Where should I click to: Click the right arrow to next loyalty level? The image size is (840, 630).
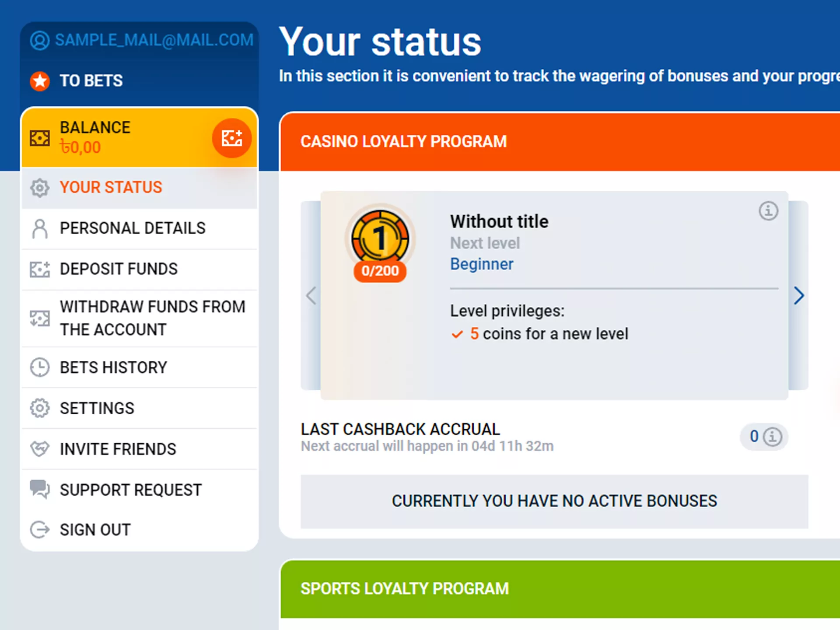[x=799, y=296]
